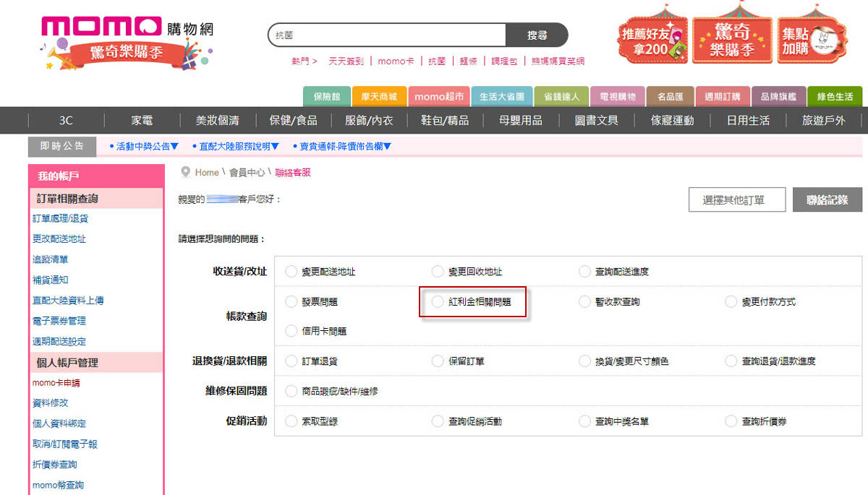This screenshot has height=495, width=868.
Task: Switch to the momo超市 tab
Action: click(x=439, y=97)
